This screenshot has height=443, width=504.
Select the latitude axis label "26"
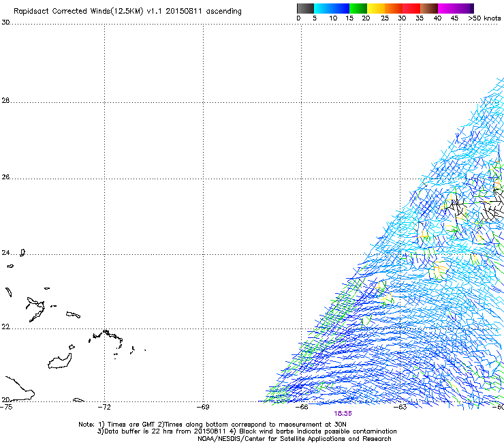[5, 177]
